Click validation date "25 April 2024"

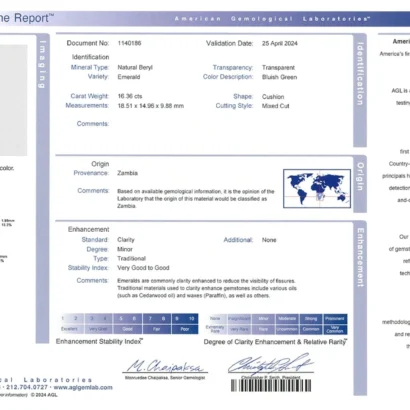(280, 43)
